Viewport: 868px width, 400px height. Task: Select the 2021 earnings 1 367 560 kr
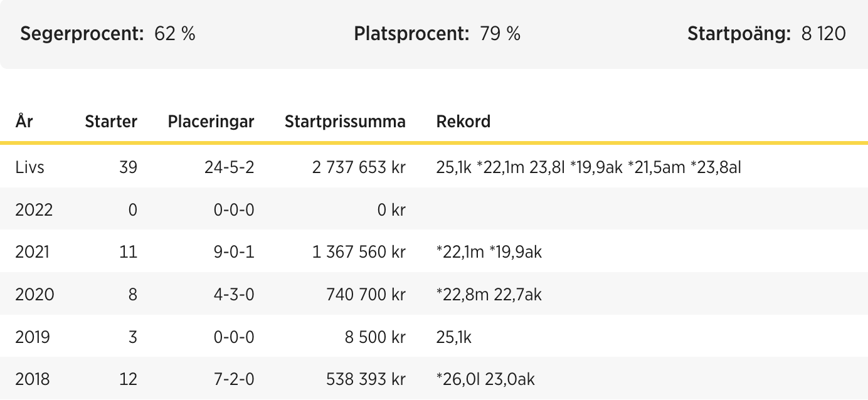[x=359, y=252]
